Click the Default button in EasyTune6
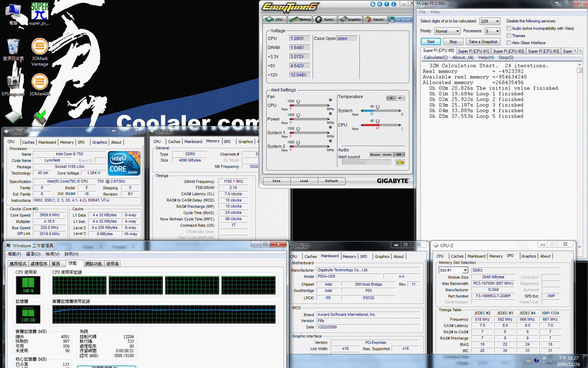Viewport: 588px width, 368px height. (331, 181)
